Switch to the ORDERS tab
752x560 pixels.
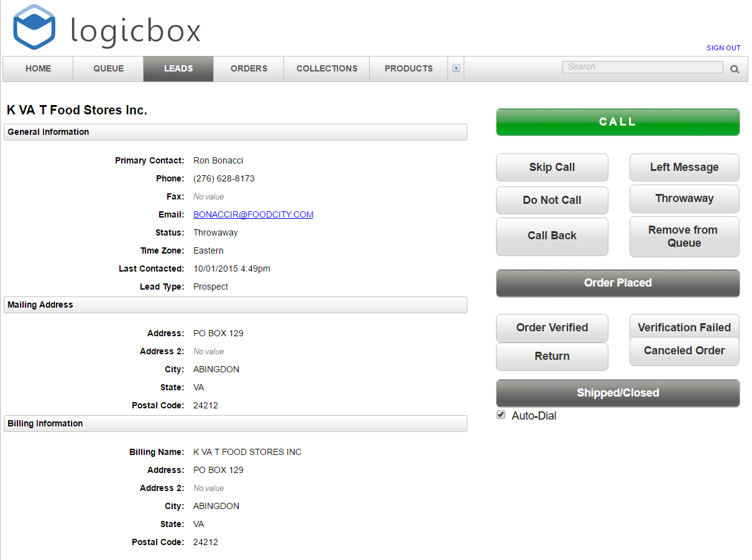[249, 68]
